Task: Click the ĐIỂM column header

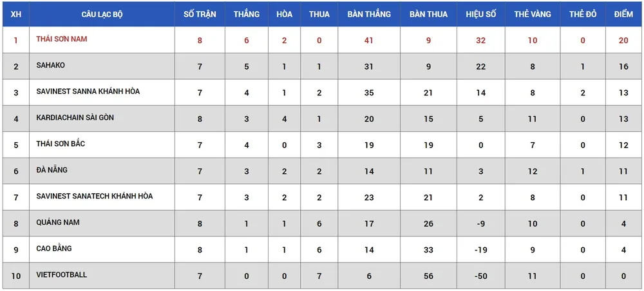Action: click(x=623, y=14)
